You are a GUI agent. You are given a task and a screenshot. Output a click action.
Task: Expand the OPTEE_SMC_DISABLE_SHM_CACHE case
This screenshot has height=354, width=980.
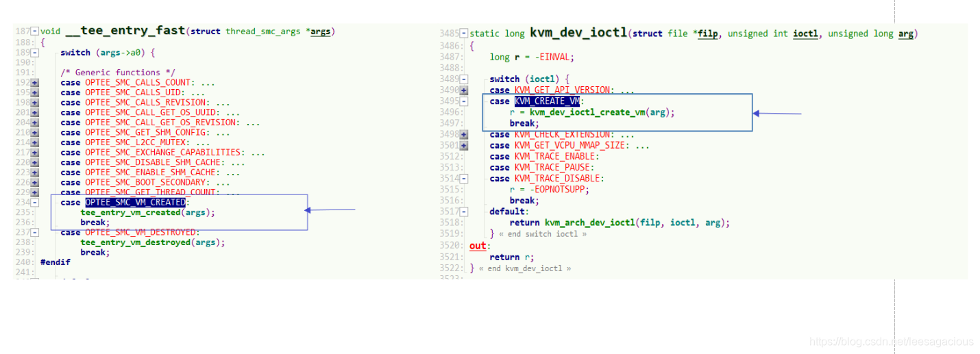pos(35,163)
